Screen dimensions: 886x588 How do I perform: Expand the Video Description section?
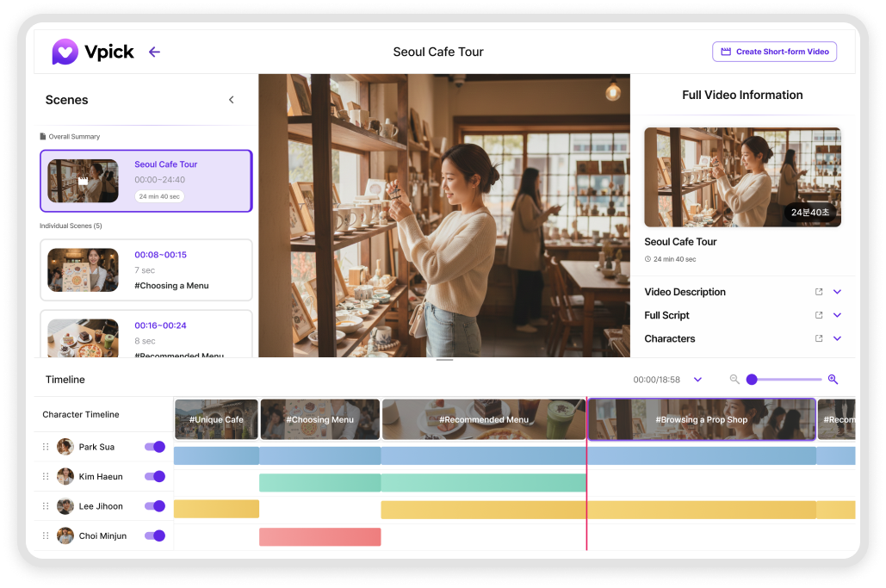click(x=837, y=292)
